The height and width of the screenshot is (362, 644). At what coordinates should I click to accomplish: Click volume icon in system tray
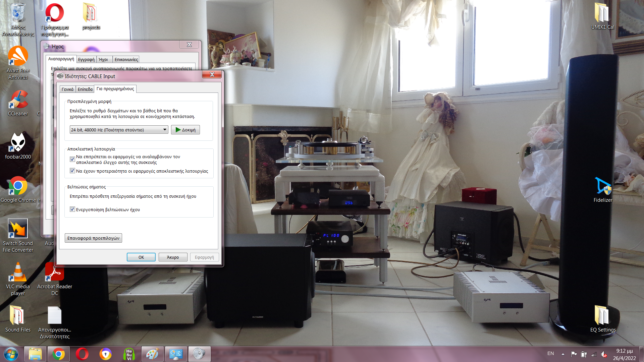[604, 354]
